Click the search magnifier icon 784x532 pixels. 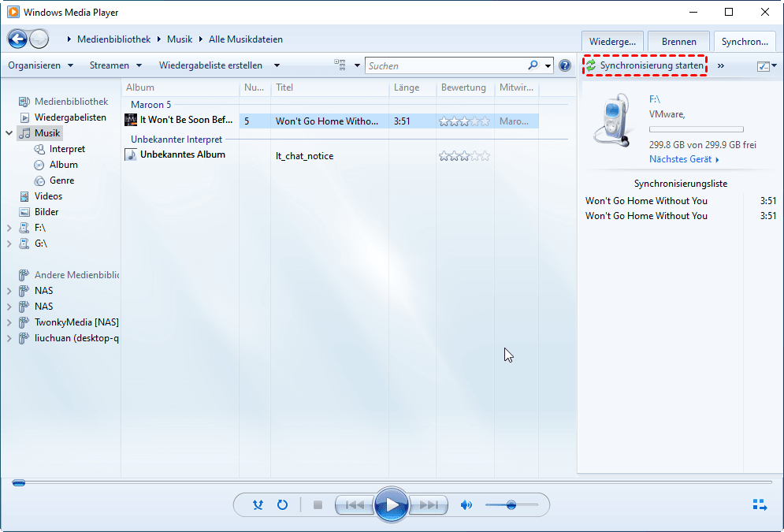pyautogui.click(x=533, y=65)
